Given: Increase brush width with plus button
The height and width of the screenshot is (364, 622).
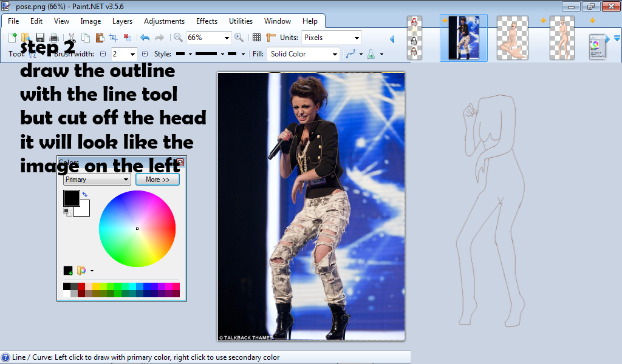Looking at the screenshot, I should click(145, 54).
